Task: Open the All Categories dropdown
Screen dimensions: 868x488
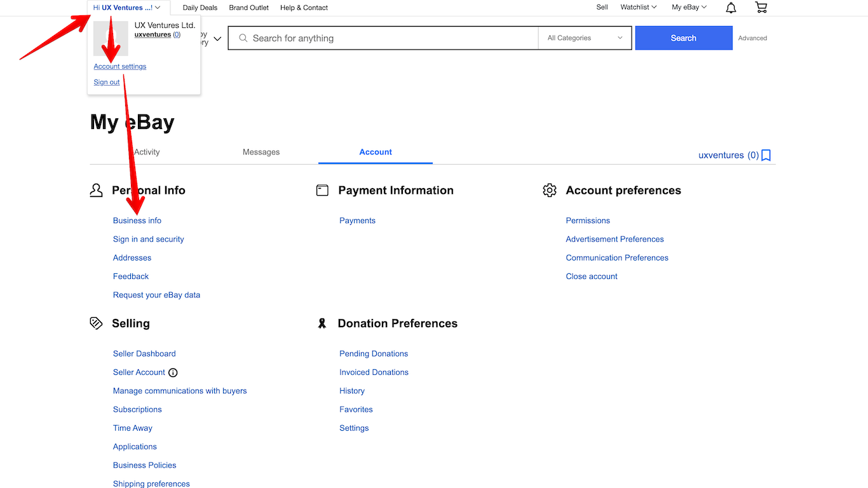Action: (x=585, y=38)
